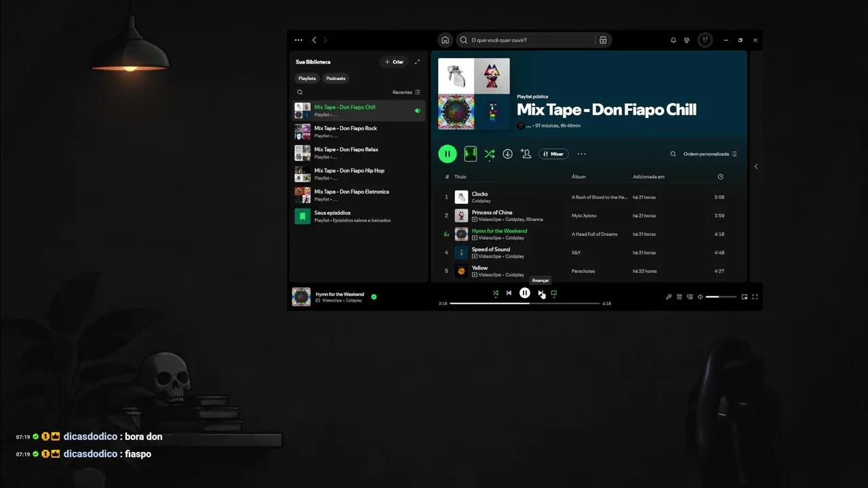868x488 pixels.
Task: Open lyrics microphone icon in player bar
Action: [669, 297]
